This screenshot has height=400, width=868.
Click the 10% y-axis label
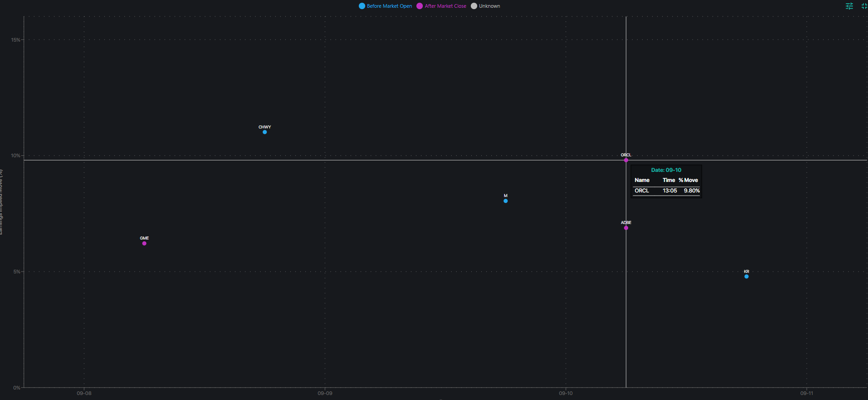point(16,155)
